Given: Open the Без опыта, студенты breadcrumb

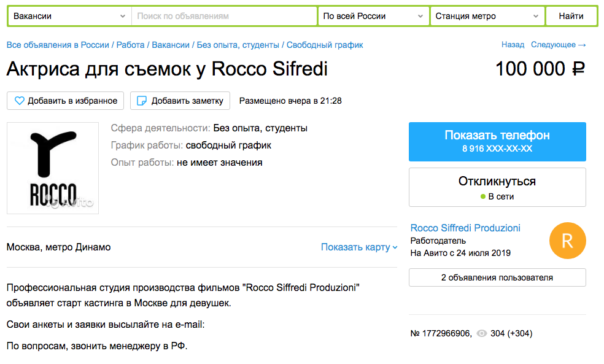Looking at the screenshot, I should click(238, 45).
